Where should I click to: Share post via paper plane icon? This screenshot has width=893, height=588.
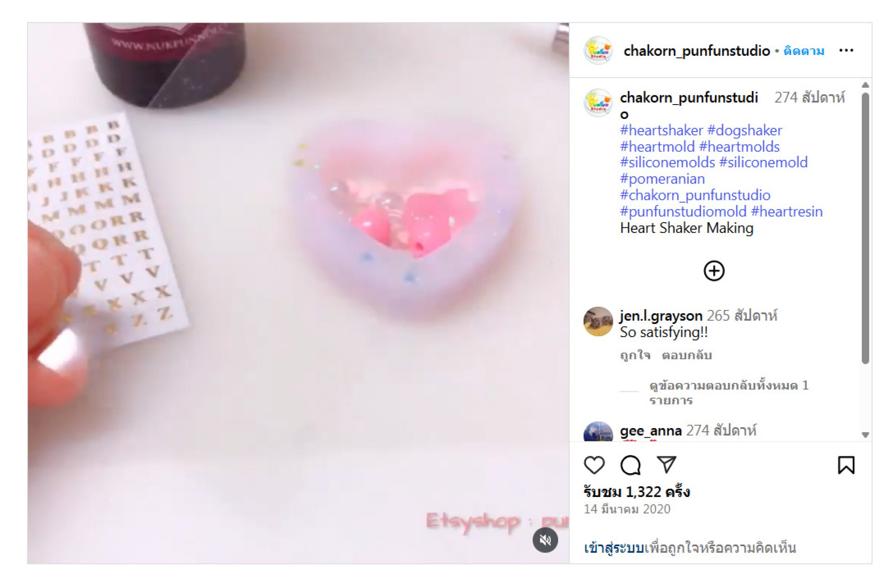click(666, 464)
